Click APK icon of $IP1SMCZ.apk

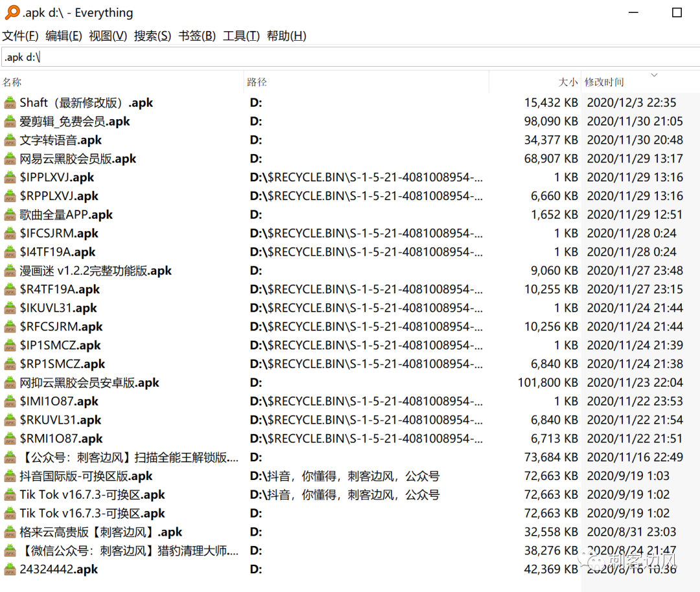pyautogui.click(x=10, y=346)
